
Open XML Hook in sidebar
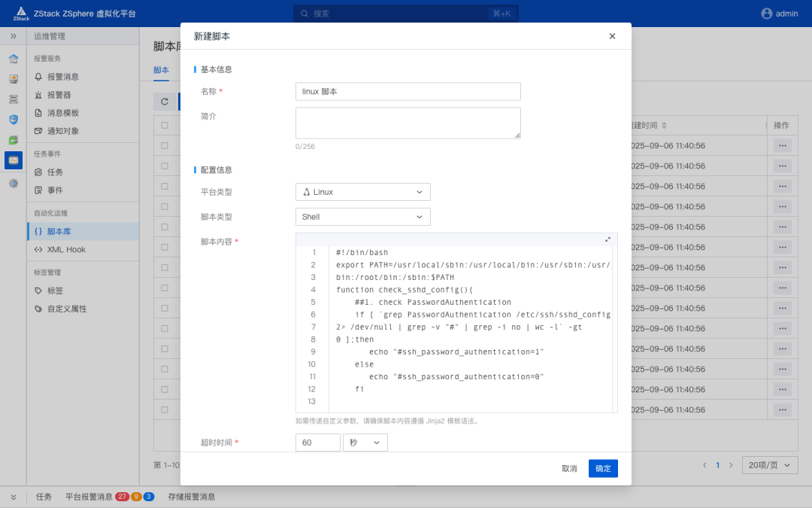(66, 249)
